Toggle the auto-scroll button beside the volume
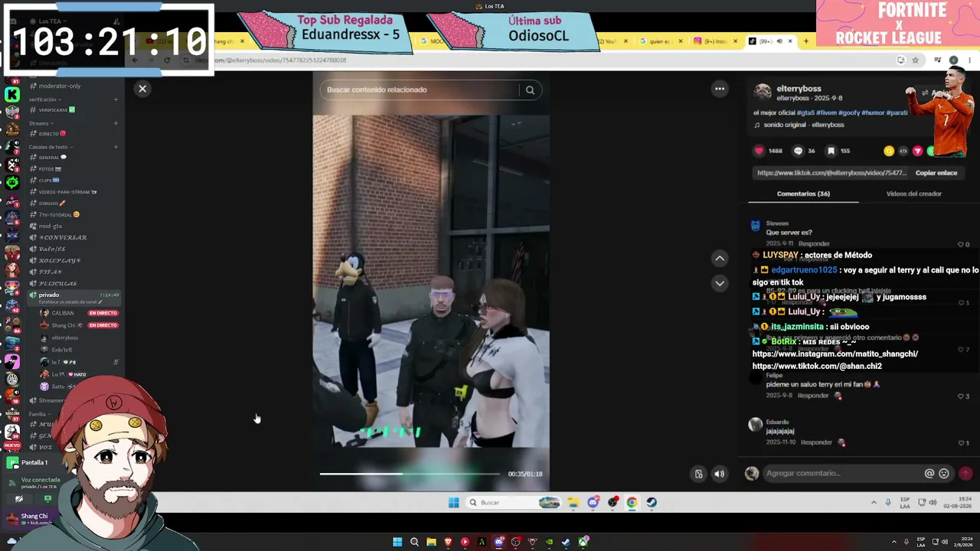This screenshot has width=980, height=551. point(698,474)
